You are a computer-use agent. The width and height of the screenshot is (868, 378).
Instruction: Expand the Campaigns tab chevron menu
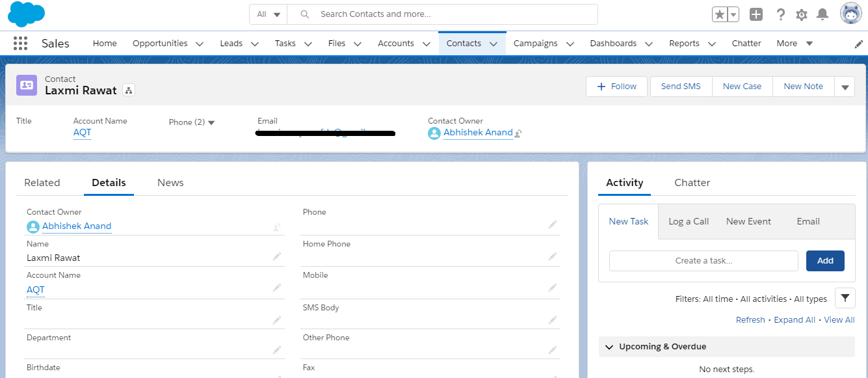[x=570, y=44]
